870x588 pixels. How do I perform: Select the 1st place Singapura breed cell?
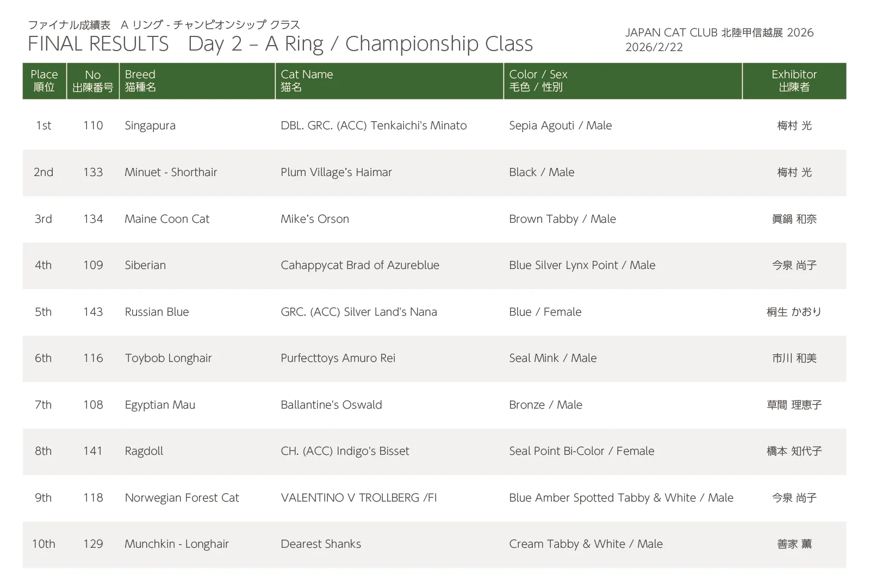click(x=150, y=126)
